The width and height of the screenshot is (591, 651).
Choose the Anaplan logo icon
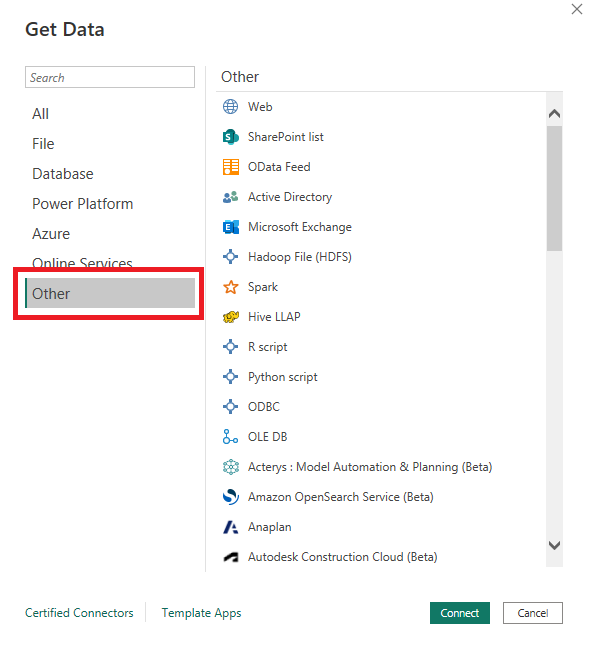point(231,527)
